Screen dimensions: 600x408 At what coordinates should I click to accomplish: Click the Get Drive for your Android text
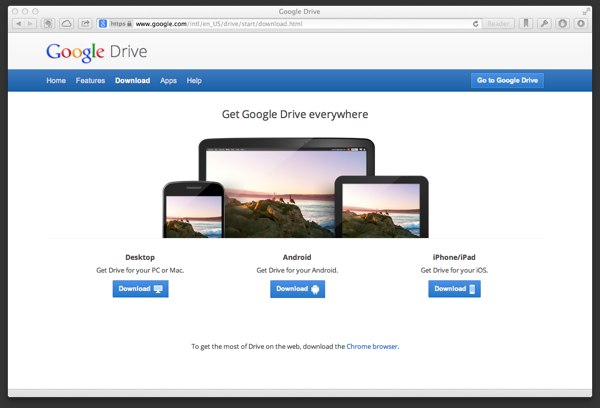297,270
